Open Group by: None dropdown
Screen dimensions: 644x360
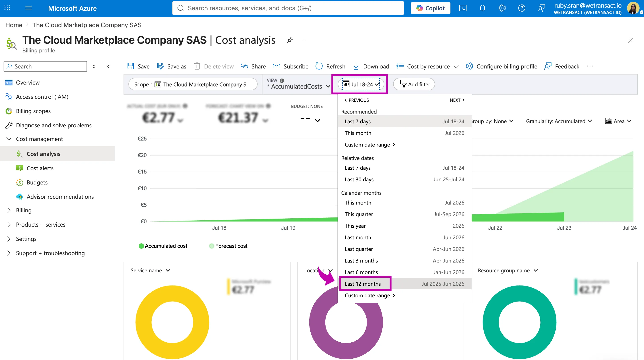pyautogui.click(x=492, y=121)
